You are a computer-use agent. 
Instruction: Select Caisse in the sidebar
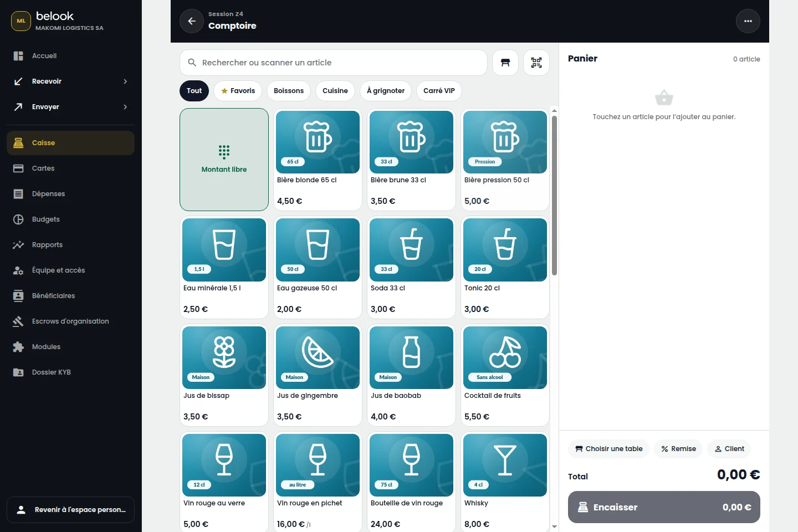coord(71,143)
